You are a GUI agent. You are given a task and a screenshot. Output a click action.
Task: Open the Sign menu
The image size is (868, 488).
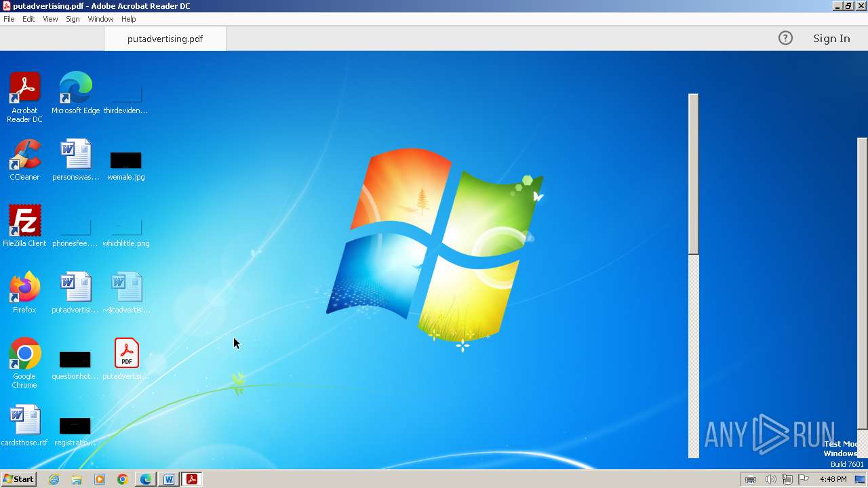point(73,19)
